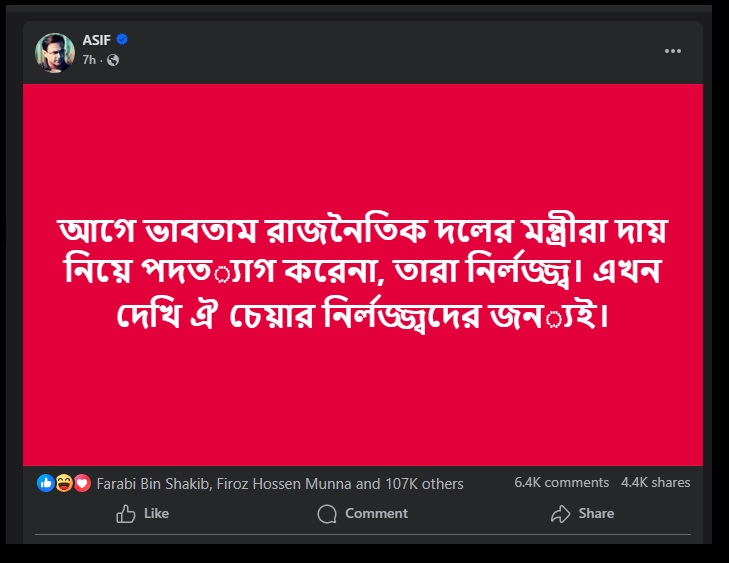This screenshot has height=563, width=729.
Task: View the 4.4K shares list
Action: [x=655, y=483]
